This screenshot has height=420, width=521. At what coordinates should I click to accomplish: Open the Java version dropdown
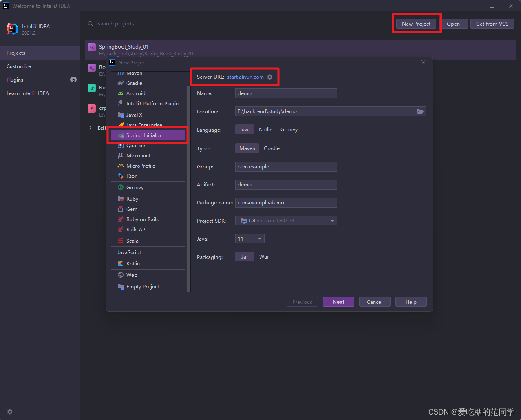click(250, 239)
